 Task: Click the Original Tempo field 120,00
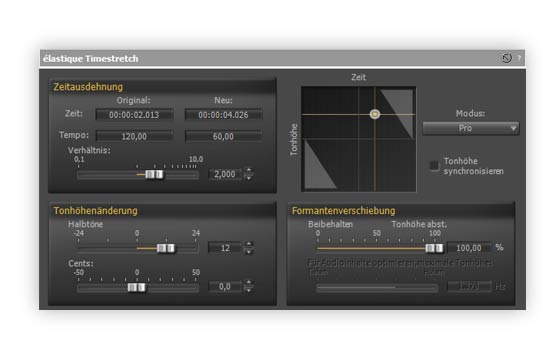click(134, 136)
